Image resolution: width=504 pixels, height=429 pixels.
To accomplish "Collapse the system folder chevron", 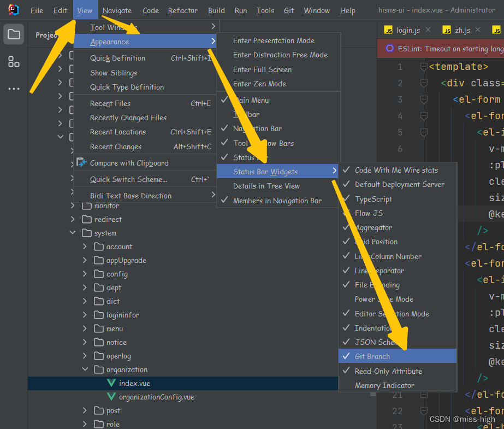I will (x=73, y=232).
